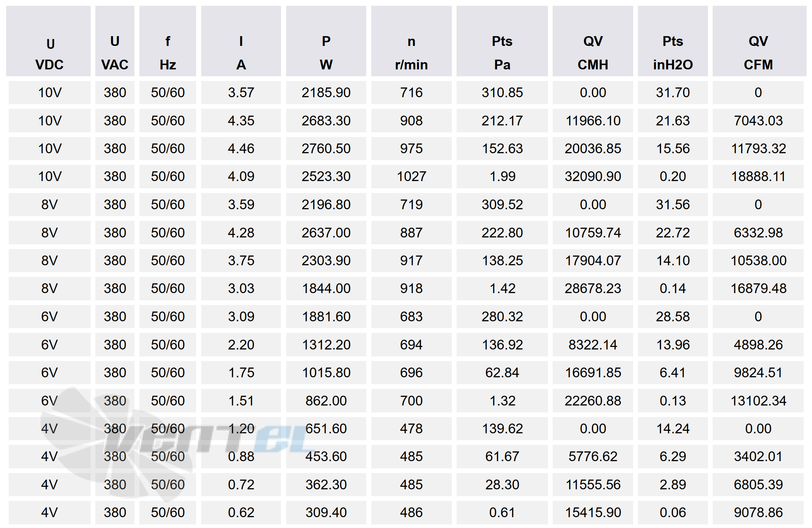
Task: Select the CMH value 15415.90
Action: pos(593,512)
